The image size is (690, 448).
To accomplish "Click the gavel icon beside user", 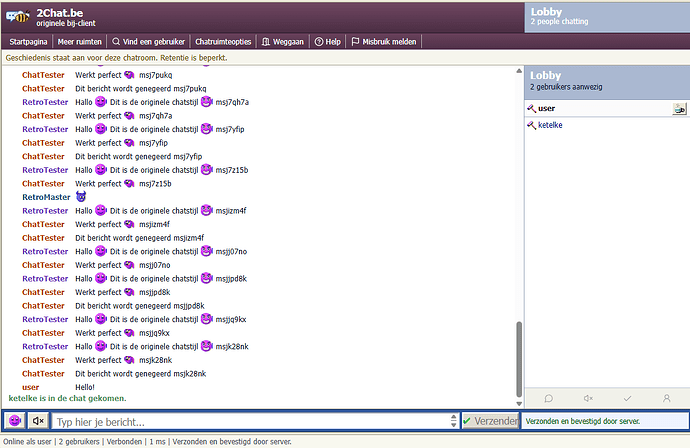I will [532, 108].
